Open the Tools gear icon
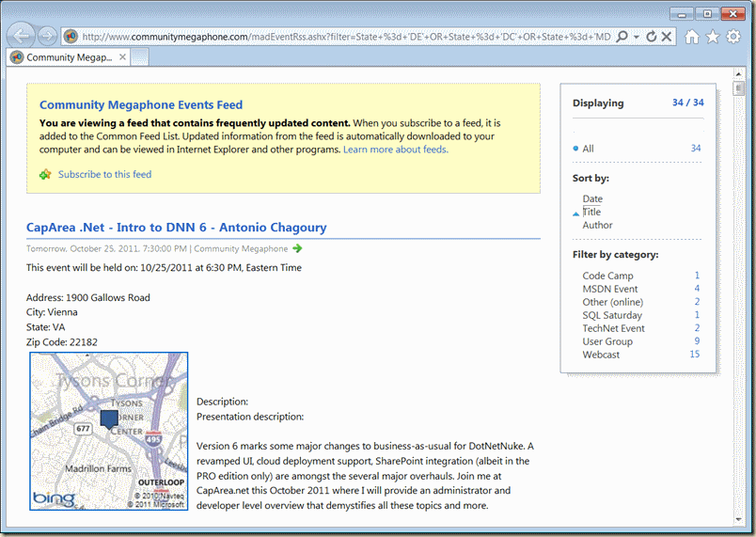This screenshot has width=756, height=537. coord(733,37)
